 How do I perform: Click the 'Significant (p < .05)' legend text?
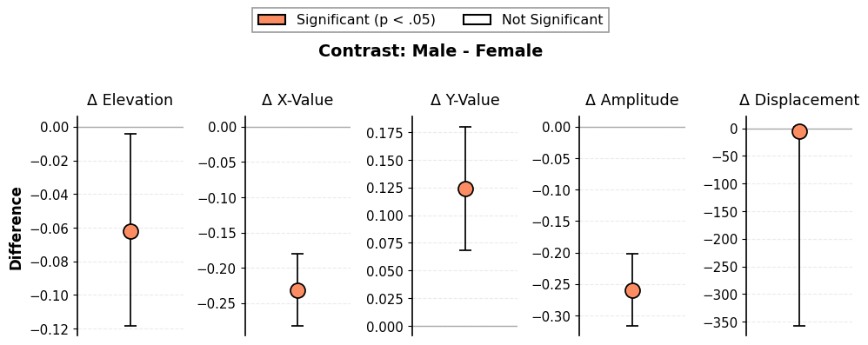point(366,20)
